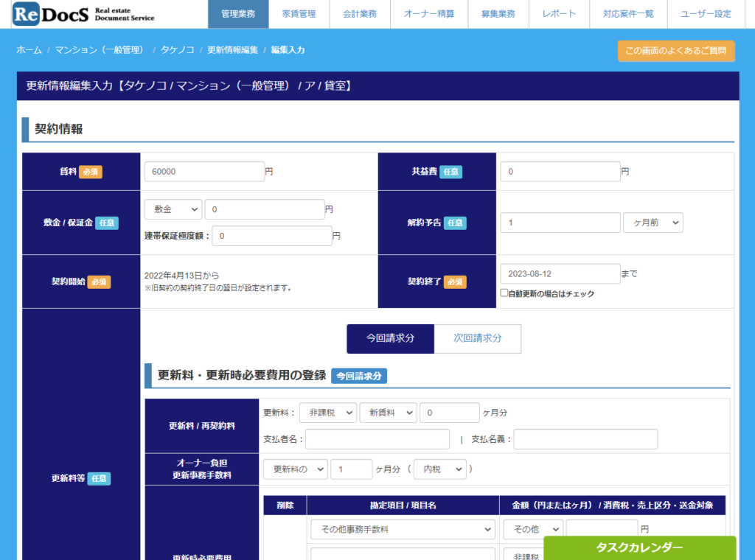The image size is (755, 560).
Task: Open the オーナー精算 menu
Action: (428, 14)
